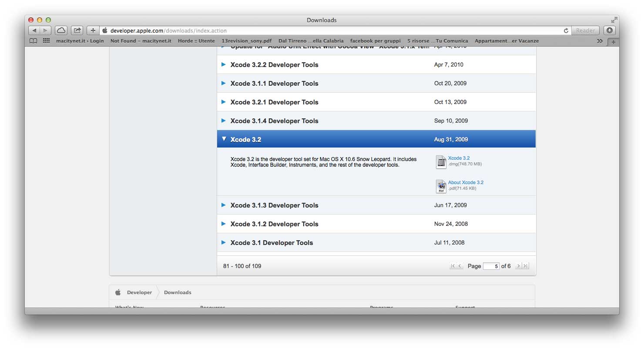Click the Reader button in the address bar
This screenshot has width=644, height=349.
click(x=585, y=30)
